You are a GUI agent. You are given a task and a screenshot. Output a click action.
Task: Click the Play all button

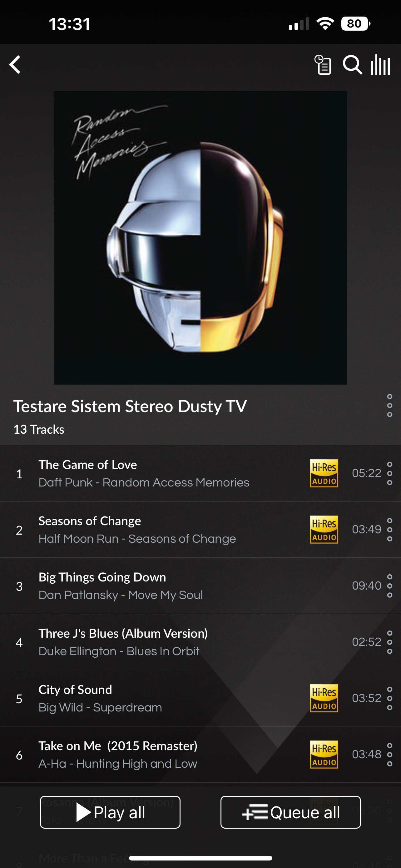pyautogui.click(x=110, y=812)
